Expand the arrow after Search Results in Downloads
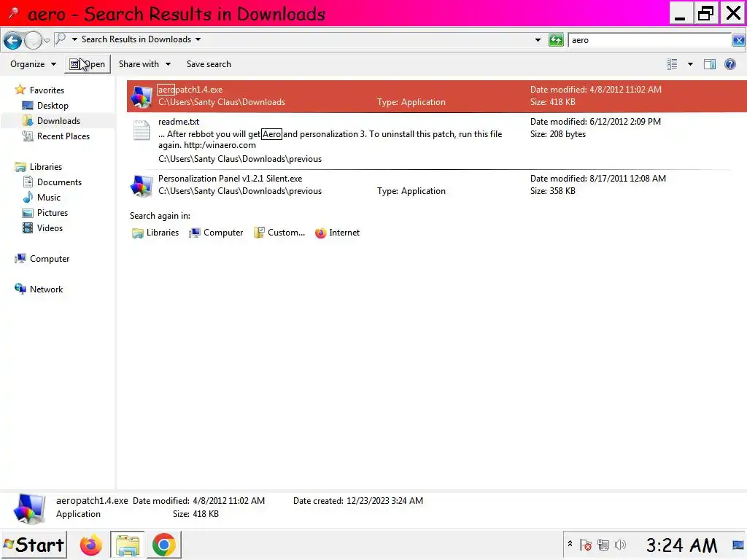Viewport: 747px width, 560px height. 198,39
